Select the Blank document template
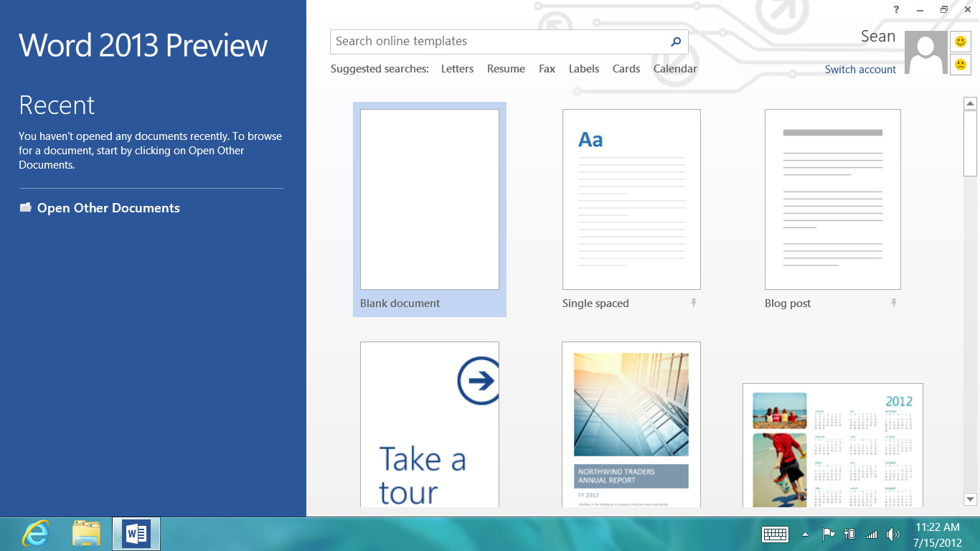Screen dimensions: 980x551 tap(429, 201)
